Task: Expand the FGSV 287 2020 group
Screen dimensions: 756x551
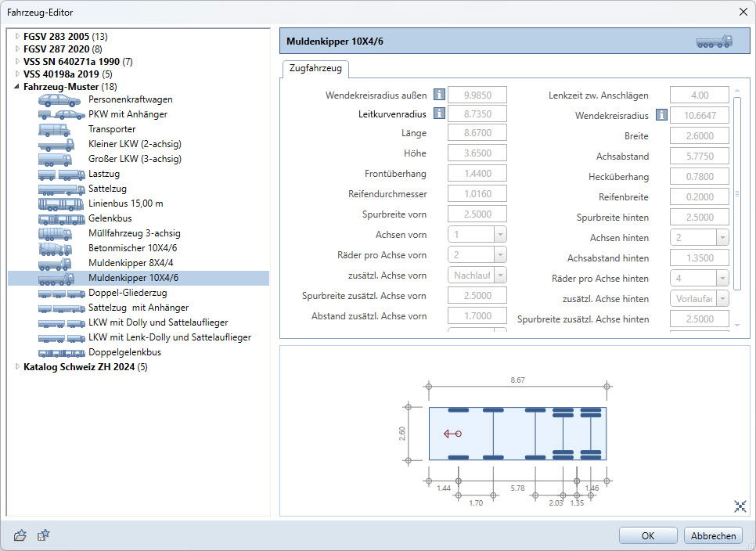Action: (x=17, y=49)
